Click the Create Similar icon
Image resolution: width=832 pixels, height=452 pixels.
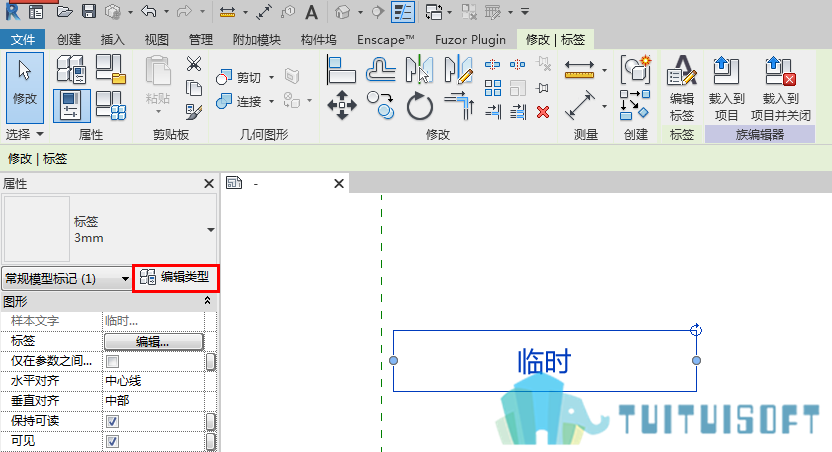tap(635, 105)
